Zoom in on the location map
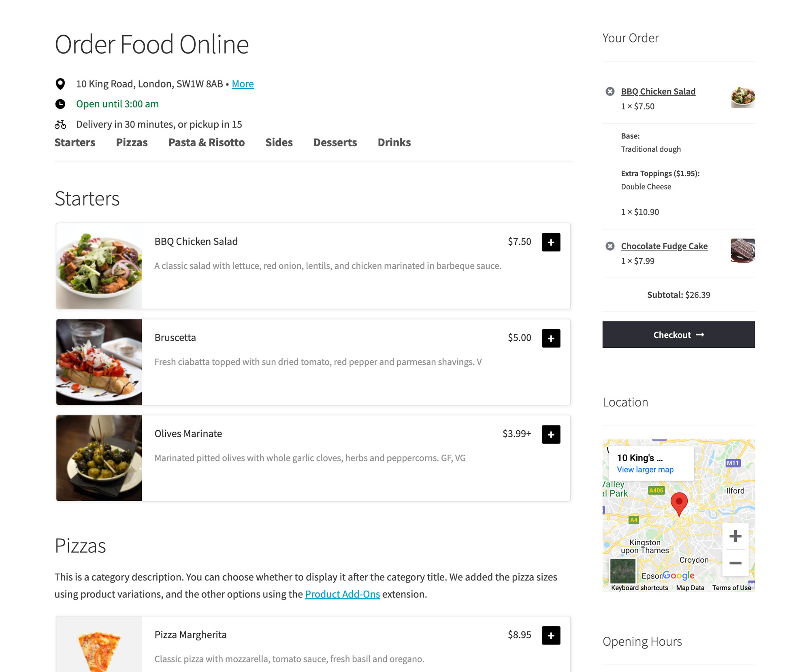The height and width of the screenshot is (672, 810). pyautogui.click(x=735, y=536)
